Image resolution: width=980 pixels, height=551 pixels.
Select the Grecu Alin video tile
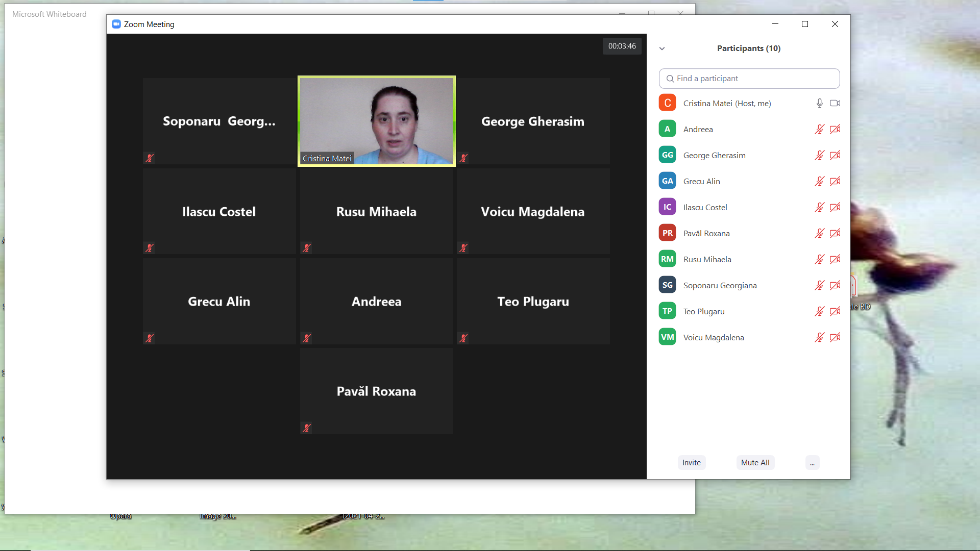[x=219, y=301]
